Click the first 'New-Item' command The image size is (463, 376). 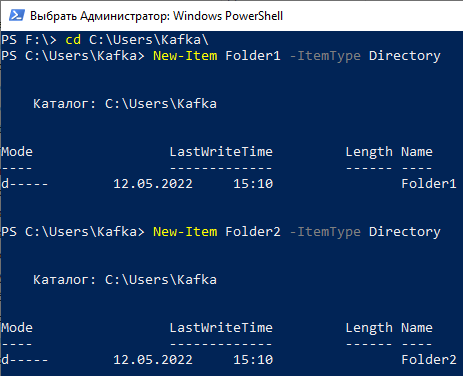point(185,56)
